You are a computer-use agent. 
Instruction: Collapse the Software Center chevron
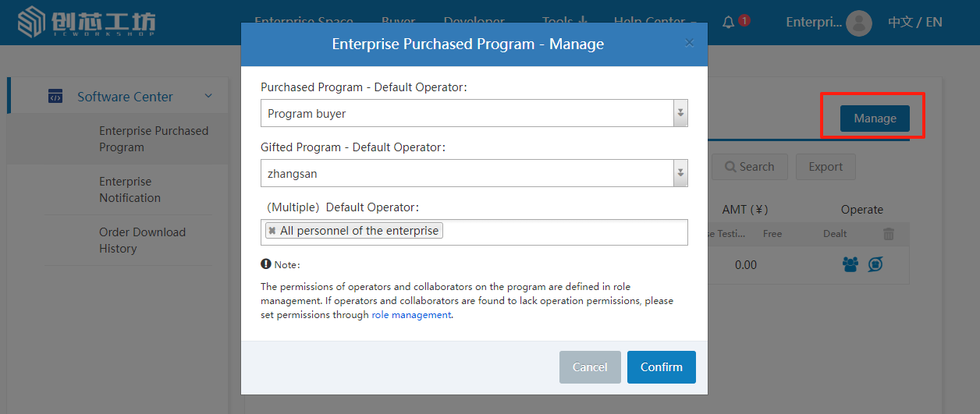coord(208,96)
